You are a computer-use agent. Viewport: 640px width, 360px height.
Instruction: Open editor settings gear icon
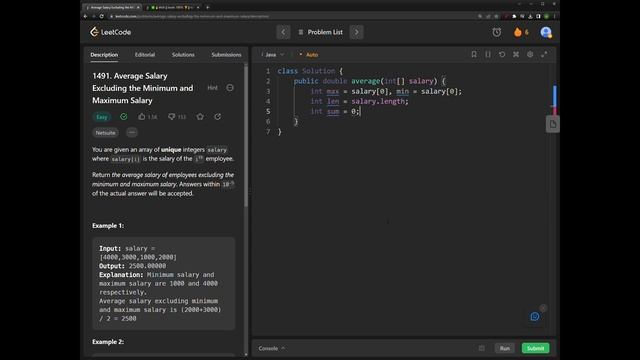(530, 54)
